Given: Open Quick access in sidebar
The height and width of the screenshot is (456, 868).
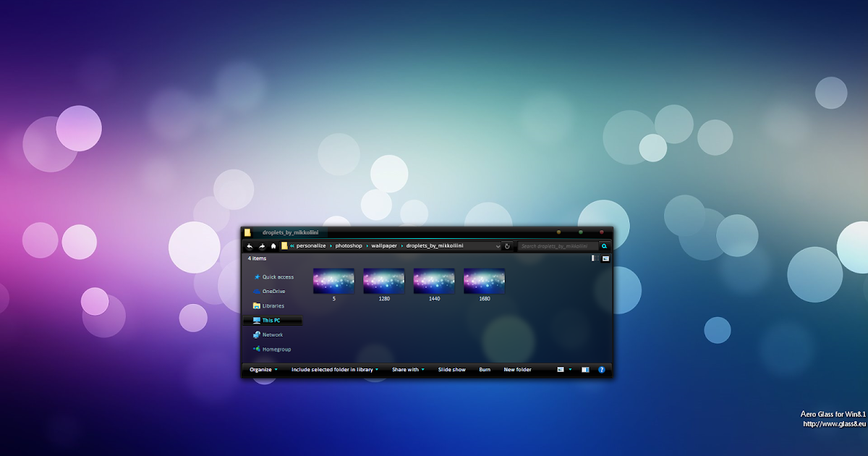Looking at the screenshot, I should pyautogui.click(x=273, y=276).
